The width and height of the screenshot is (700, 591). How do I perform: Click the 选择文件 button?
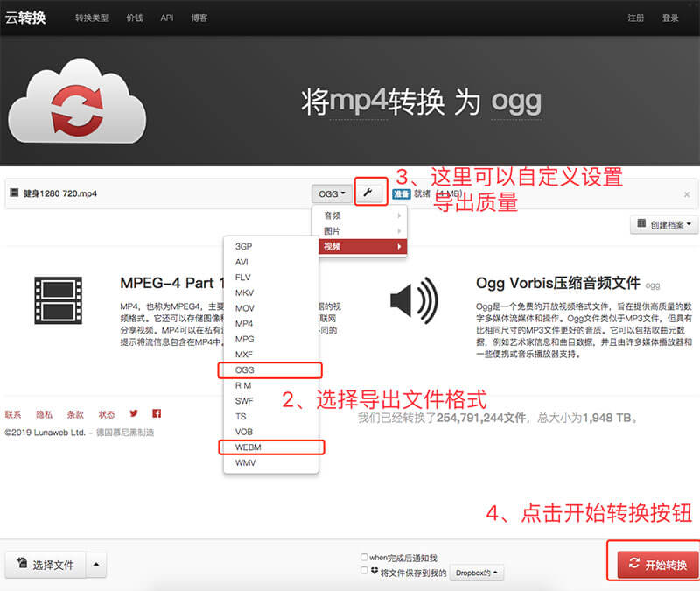[x=45, y=565]
